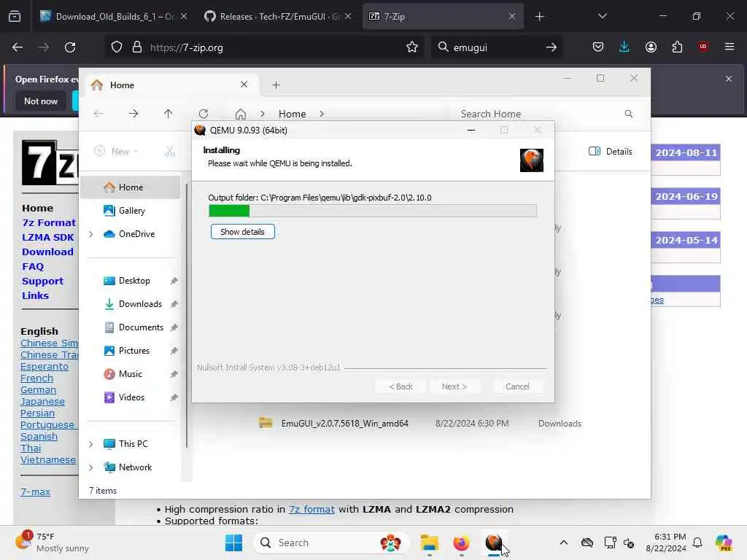Click the home icon in Explorer address bar
747x560 pixels.
click(241, 114)
